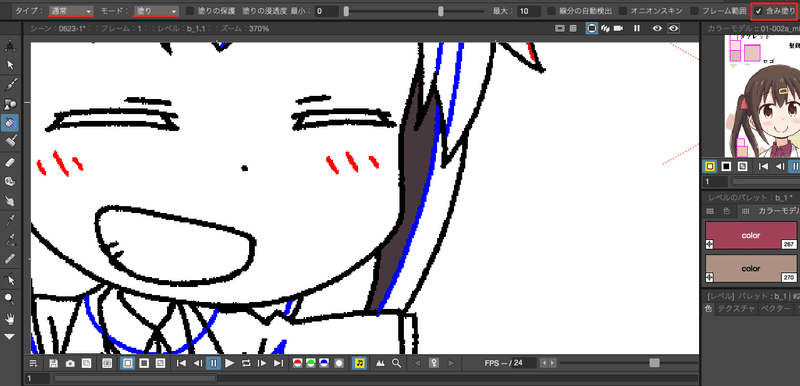This screenshot has width=800, height=386.
Task: Select the Hand pan tool
Action: click(10, 319)
